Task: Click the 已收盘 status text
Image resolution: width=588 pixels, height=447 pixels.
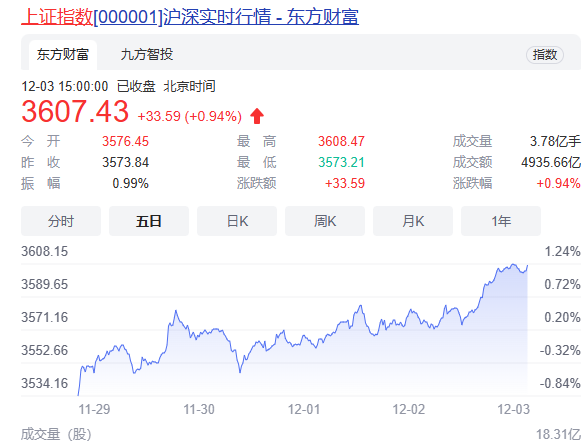Action: pos(136,87)
